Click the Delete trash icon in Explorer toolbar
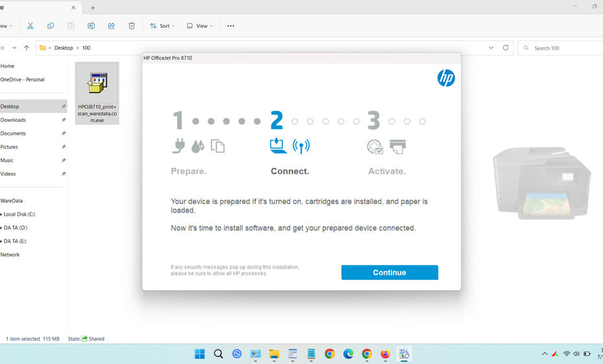 click(132, 26)
